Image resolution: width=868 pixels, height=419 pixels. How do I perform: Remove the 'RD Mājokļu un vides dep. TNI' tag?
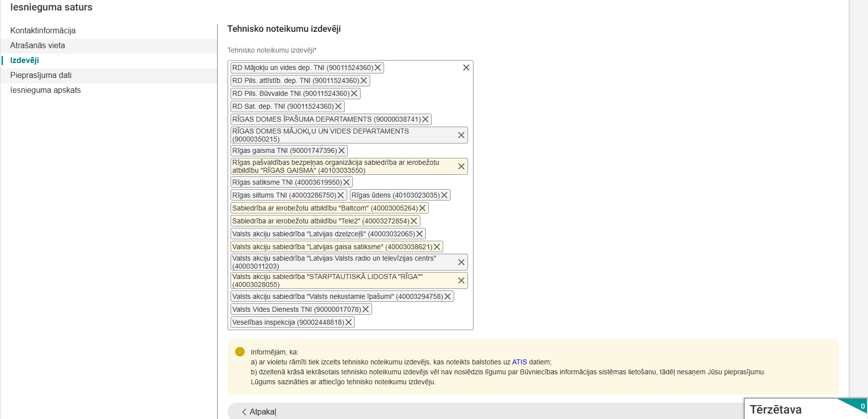pos(378,68)
